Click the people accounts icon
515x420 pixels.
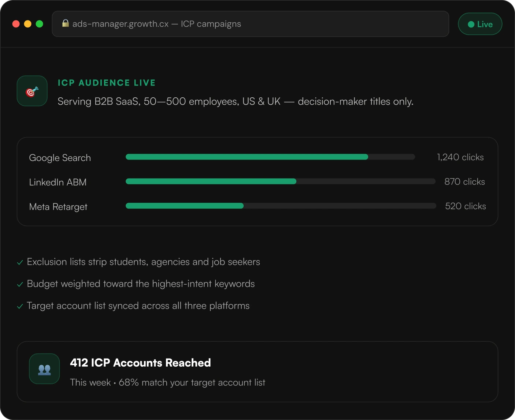pyautogui.click(x=44, y=369)
